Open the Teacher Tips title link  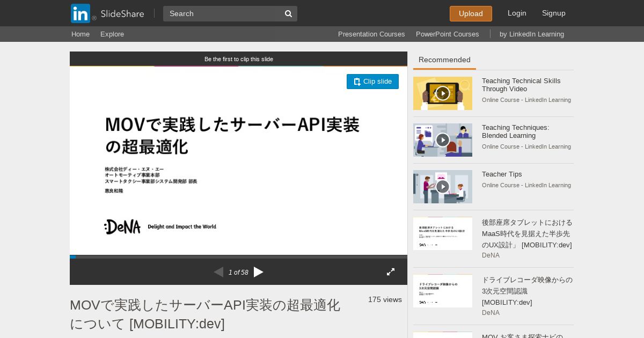(x=502, y=174)
